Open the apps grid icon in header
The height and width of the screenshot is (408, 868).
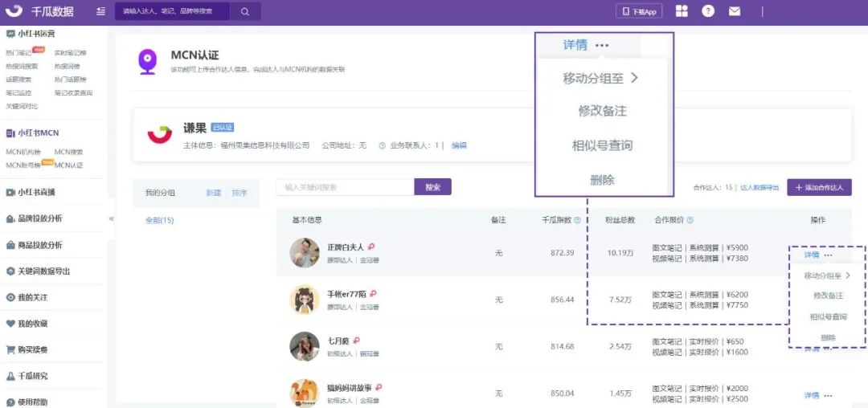tap(682, 11)
